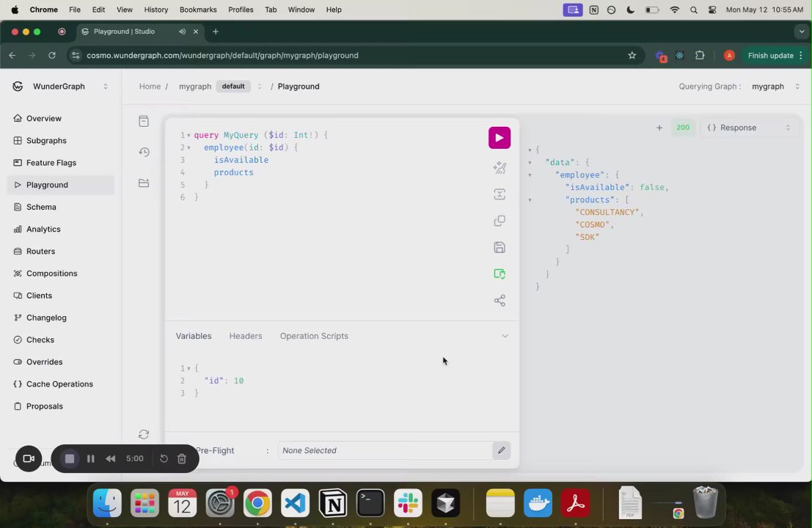Run the query with the pink play button
Viewport: 812px width, 528px height.
click(500, 138)
